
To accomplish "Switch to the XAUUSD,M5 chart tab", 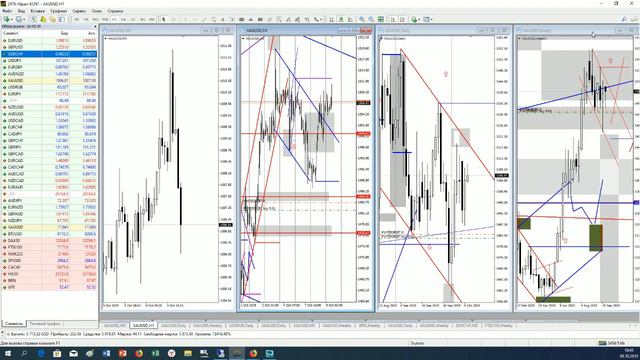I will coord(114,325).
